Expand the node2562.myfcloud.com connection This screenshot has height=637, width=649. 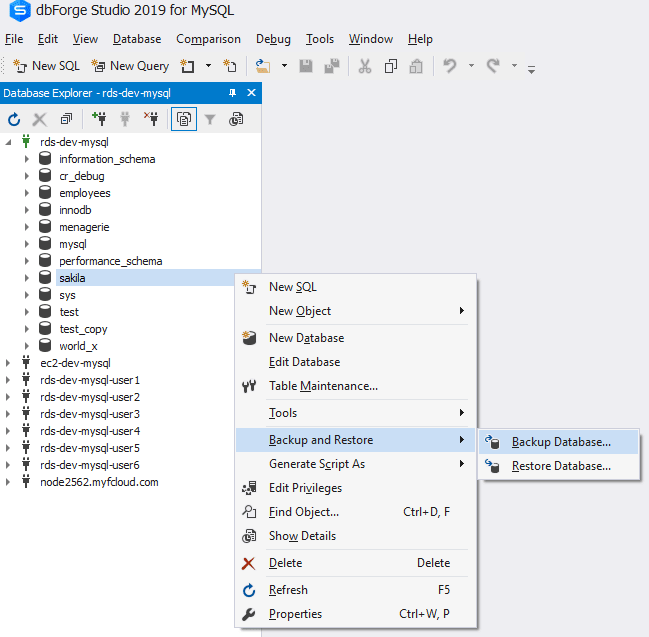pos(8,482)
